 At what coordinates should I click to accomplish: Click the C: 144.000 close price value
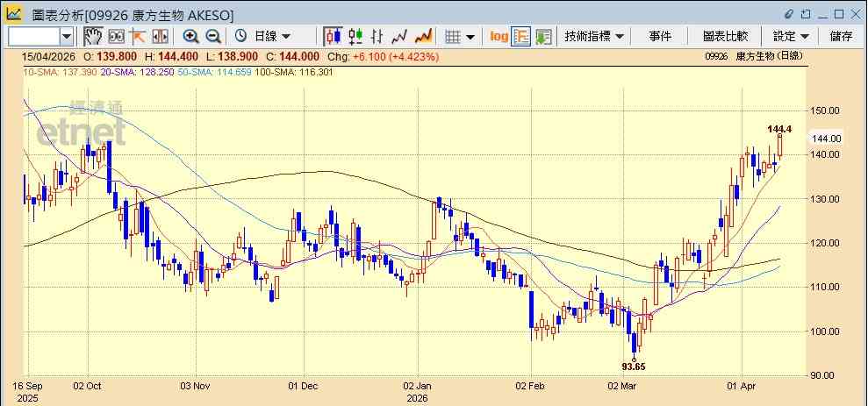(293, 56)
